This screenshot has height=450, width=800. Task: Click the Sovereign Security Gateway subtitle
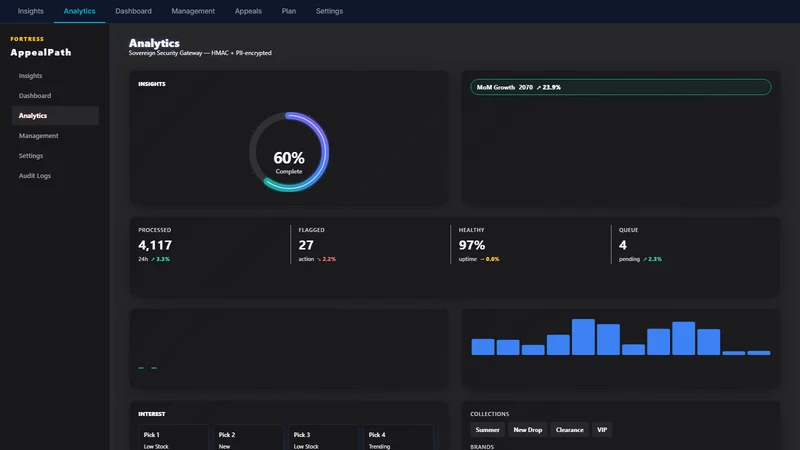[x=200, y=53]
